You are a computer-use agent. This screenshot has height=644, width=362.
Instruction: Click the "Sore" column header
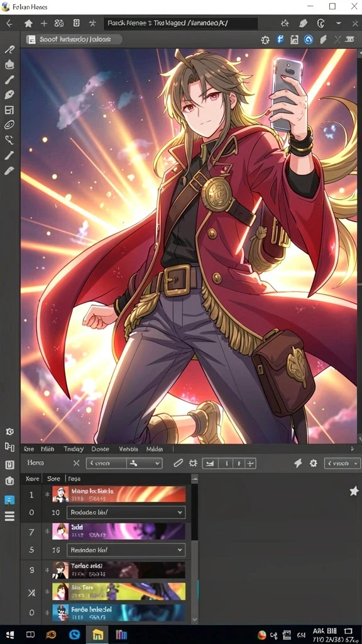(53, 479)
